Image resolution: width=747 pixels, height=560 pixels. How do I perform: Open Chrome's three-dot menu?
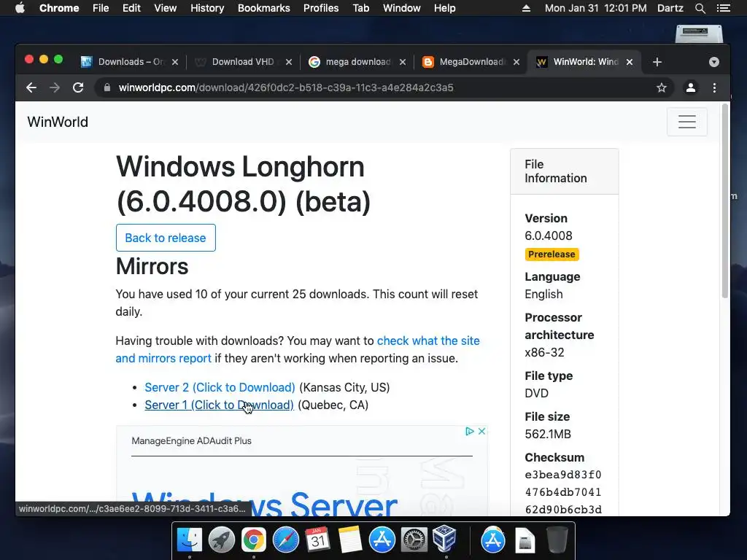[714, 87]
